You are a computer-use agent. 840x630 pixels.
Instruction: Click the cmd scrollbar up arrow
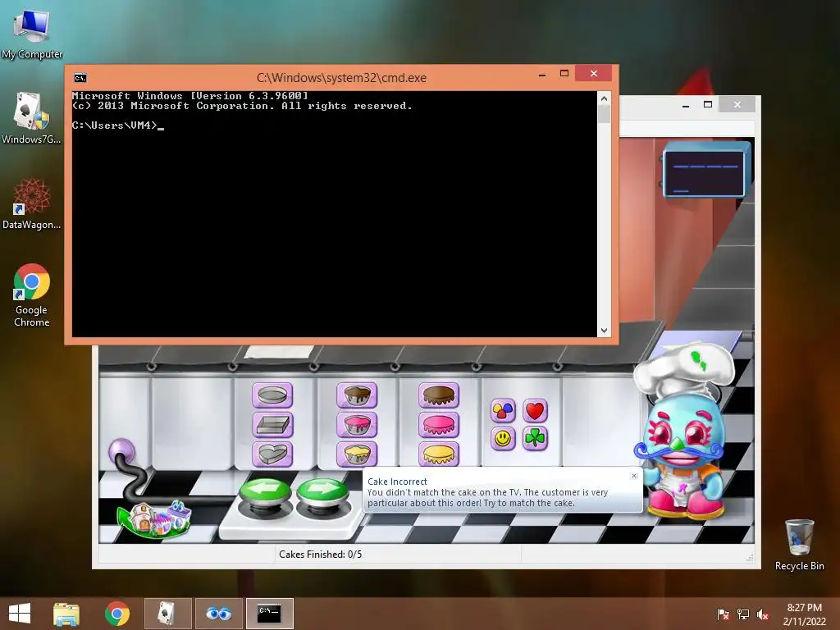(604, 98)
